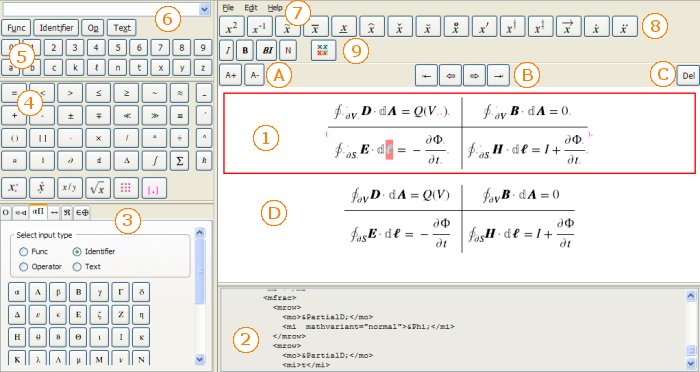This screenshot has height=372, width=700.
Task: Select the Operator input type radio
Action: click(24, 267)
